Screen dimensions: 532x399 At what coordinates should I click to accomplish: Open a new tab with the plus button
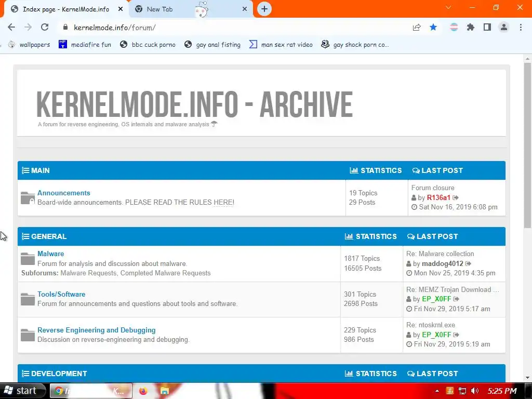264,9
